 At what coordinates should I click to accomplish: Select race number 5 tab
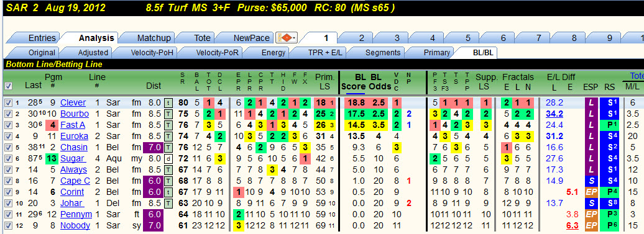(x=467, y=38)
